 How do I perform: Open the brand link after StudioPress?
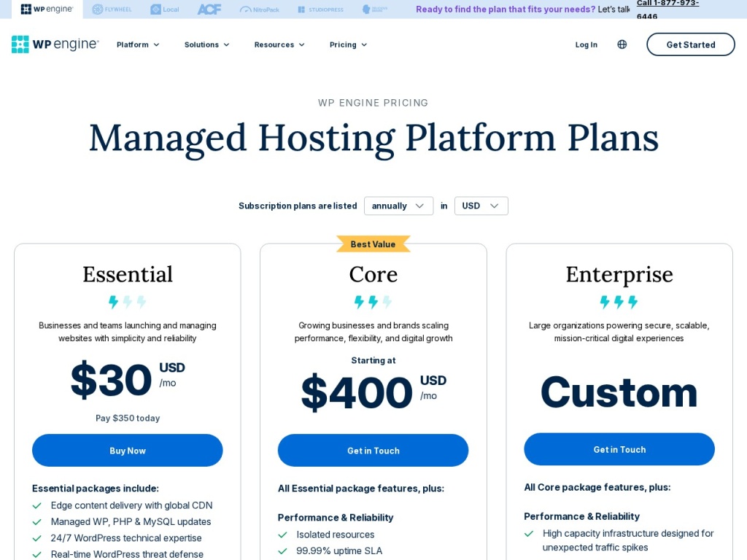click(375, 9)
